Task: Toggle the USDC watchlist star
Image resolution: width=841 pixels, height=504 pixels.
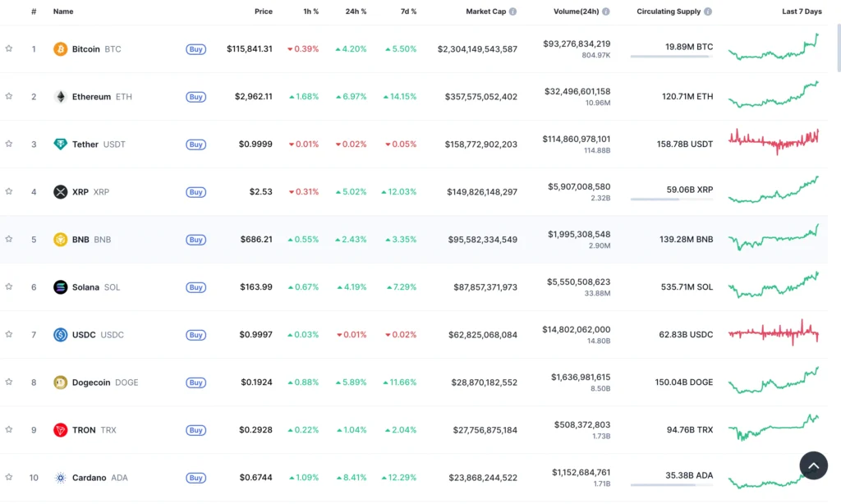Action: point(8,335)
